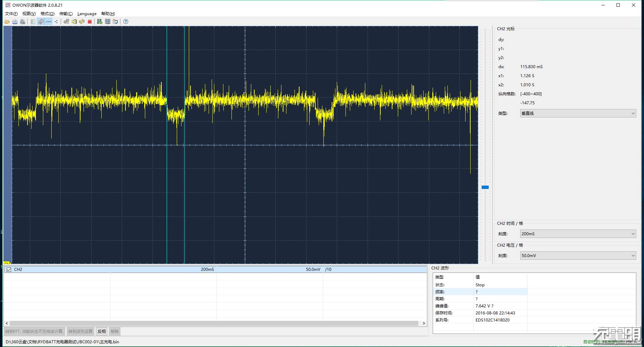Click the -147.75 value

[527, 103]
